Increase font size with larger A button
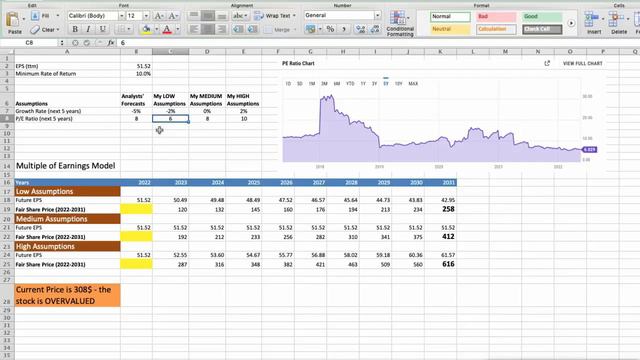Image resolution: width=640 pixels, height=360 pixels. point(158,16)
